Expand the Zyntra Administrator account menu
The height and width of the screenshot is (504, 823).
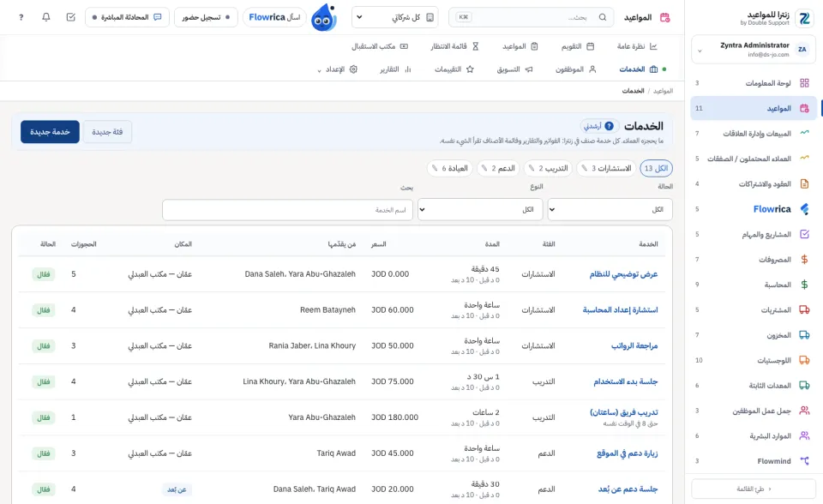click(x=754, y=50)
